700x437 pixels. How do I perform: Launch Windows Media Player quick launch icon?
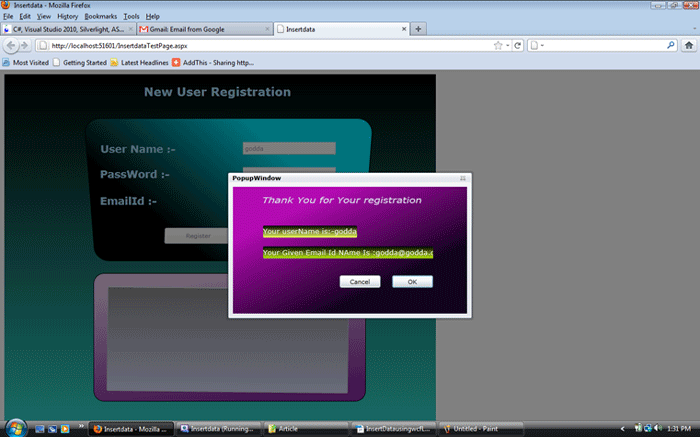tap(65, 429)
